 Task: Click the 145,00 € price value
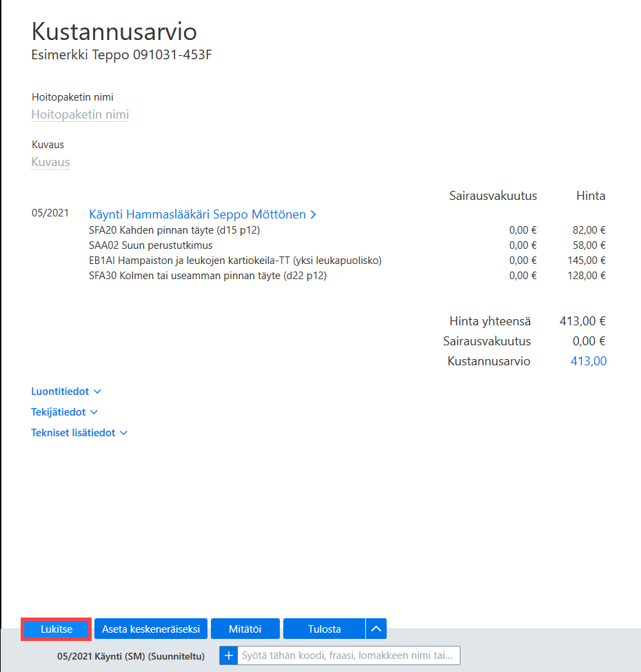point(587,260)
